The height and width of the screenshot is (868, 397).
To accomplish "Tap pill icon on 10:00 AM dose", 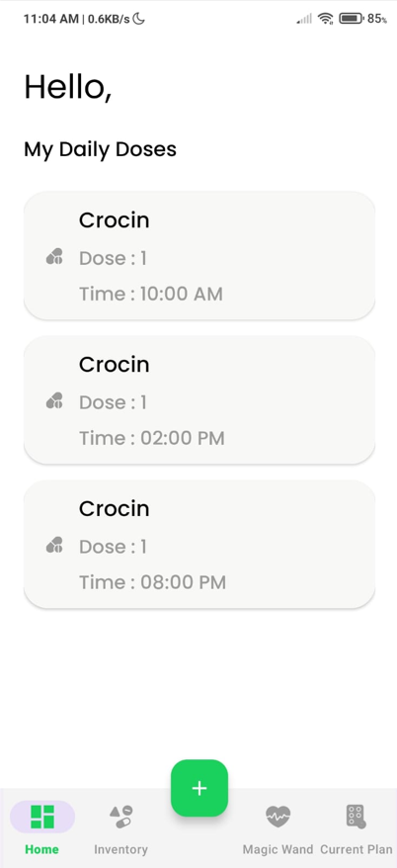I will (x=54, y=256).
